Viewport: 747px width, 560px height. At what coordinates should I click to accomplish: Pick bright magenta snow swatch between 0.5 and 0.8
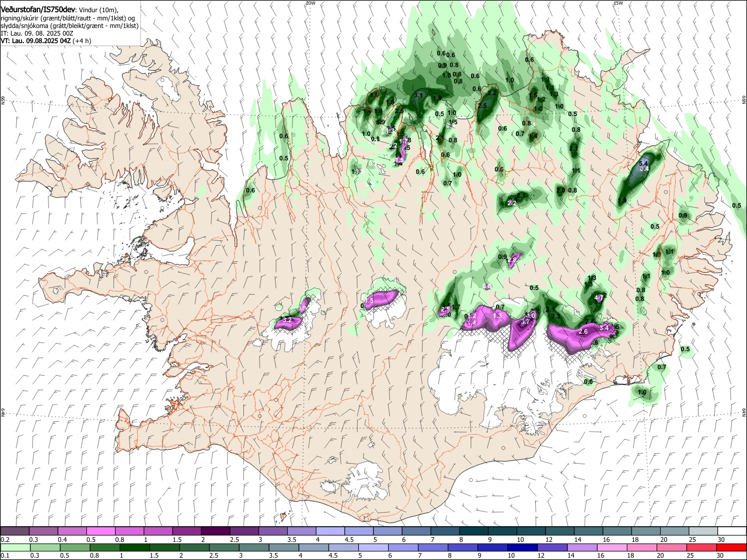(101, 531)
